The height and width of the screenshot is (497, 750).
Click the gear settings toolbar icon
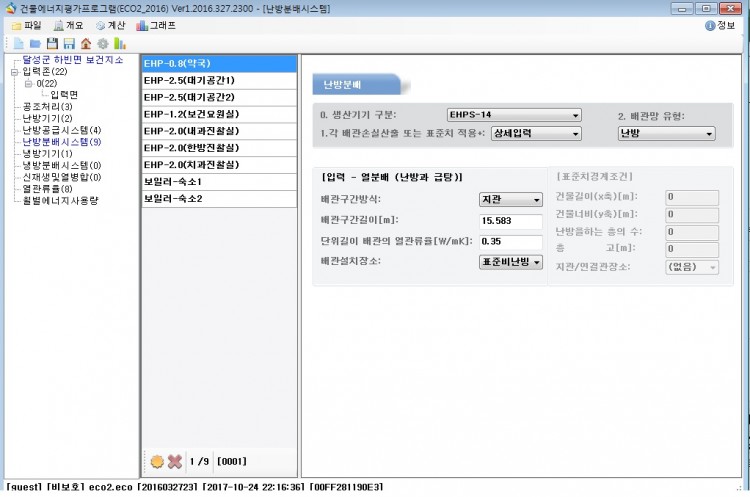103,44
